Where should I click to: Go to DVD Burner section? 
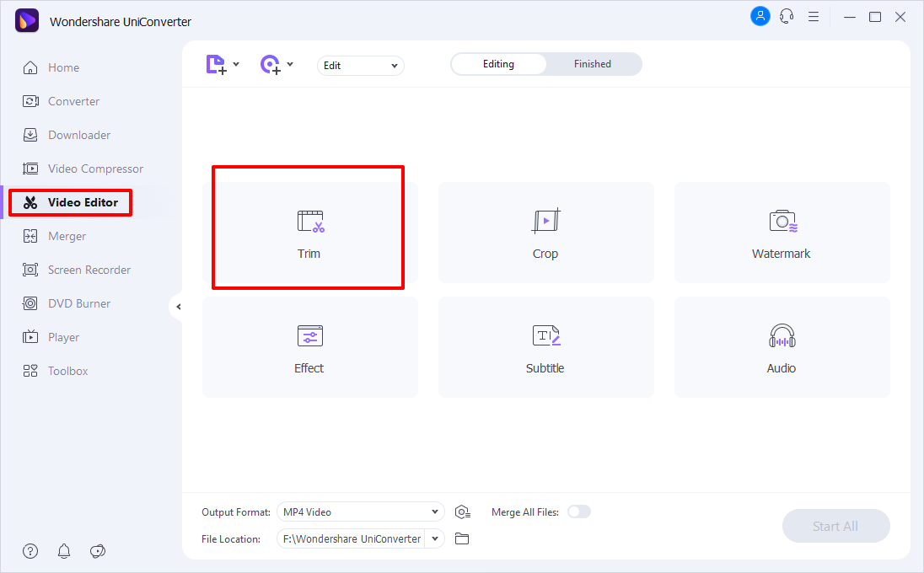pos(67,303)
